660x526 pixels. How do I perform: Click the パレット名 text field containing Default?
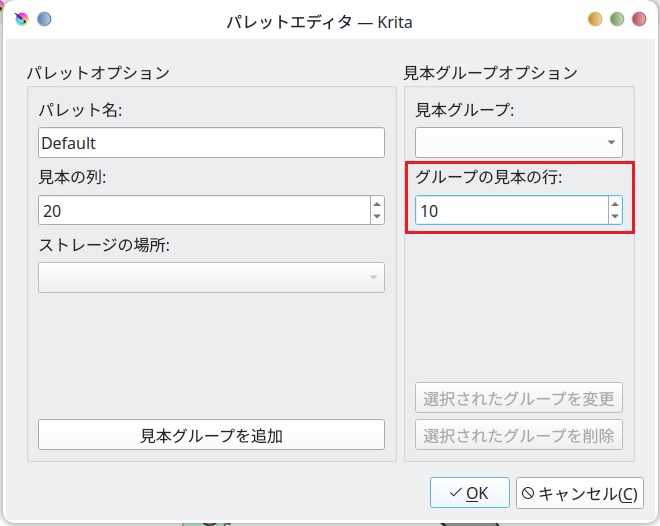click(211, 143)
